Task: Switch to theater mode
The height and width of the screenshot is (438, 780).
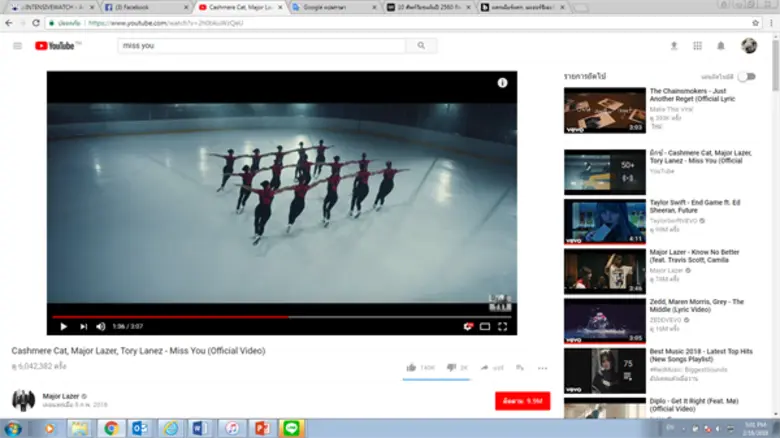Action: (485, 327)
